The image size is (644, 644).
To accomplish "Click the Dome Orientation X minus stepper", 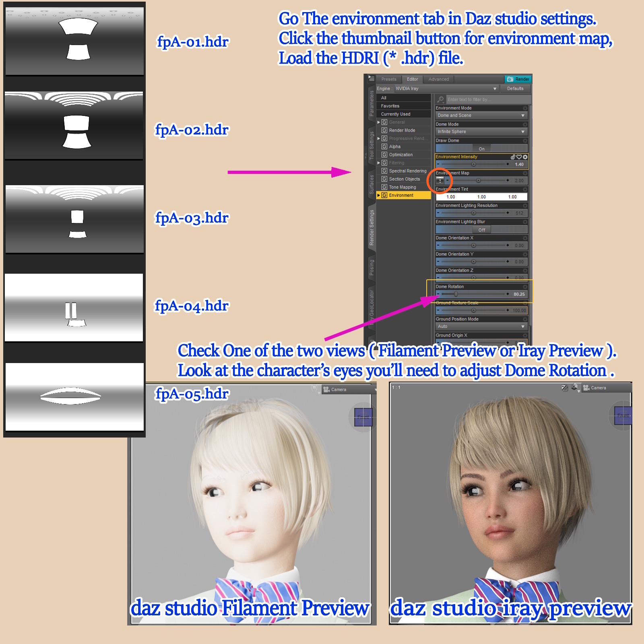I will (x=438, y=246).
